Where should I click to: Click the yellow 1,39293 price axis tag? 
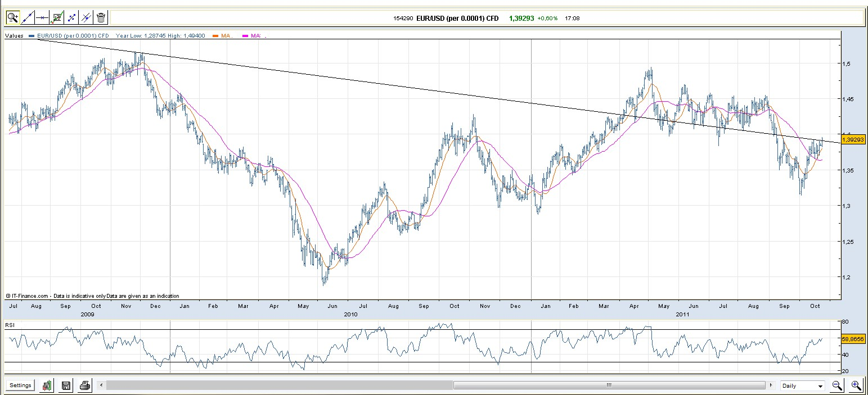tap(853, 139)
